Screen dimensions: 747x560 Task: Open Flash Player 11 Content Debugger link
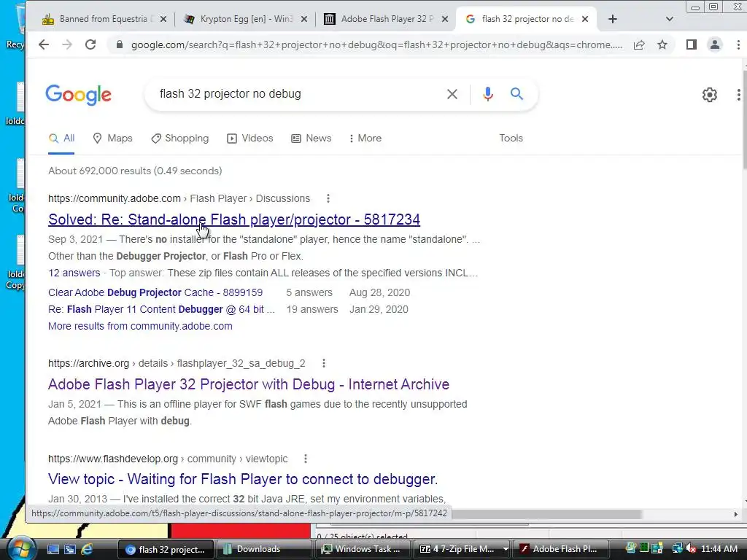[x=161, y=309]
